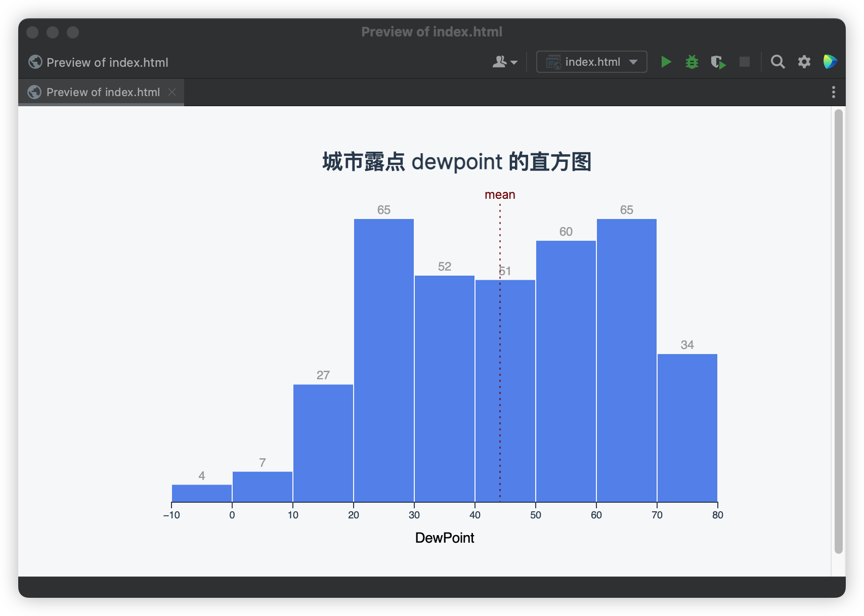Click the first bar labeled 65 (20–30)
Viewport: 864px width, 616px height.
(x=384, y=360)
